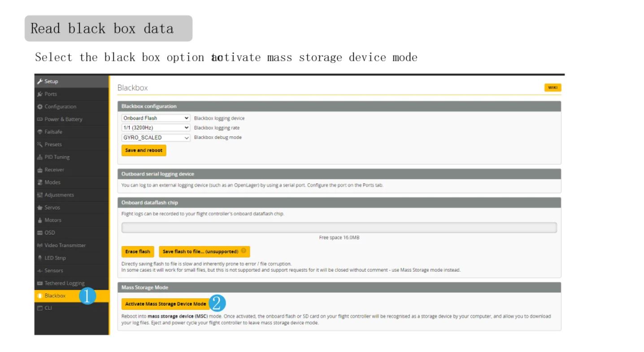This screenshot has height=352, width=644.
Task: Click Save and reboot button
Action: (144, 150)
